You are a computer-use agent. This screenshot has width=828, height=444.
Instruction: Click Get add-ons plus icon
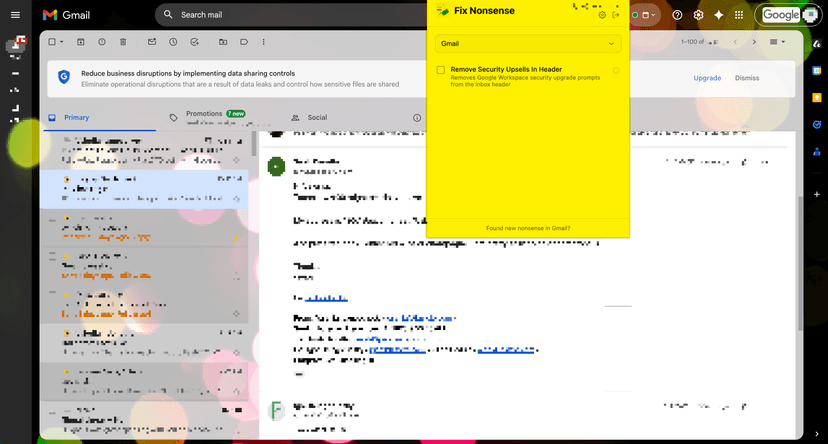(816, 194)
